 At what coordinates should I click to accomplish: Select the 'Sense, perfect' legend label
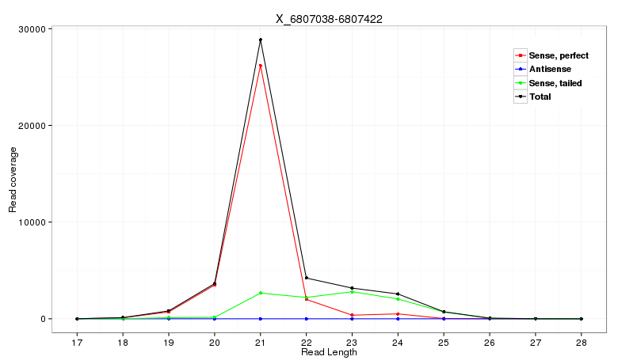pyautogui.click(x=558, y=55)
